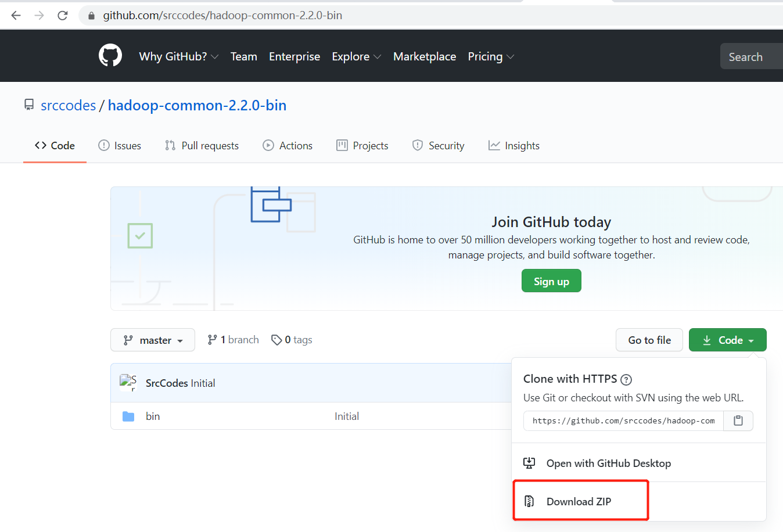The image size is (783, 532).
Task: Switch to the Issues tab
Action: [x=120, y=145]
